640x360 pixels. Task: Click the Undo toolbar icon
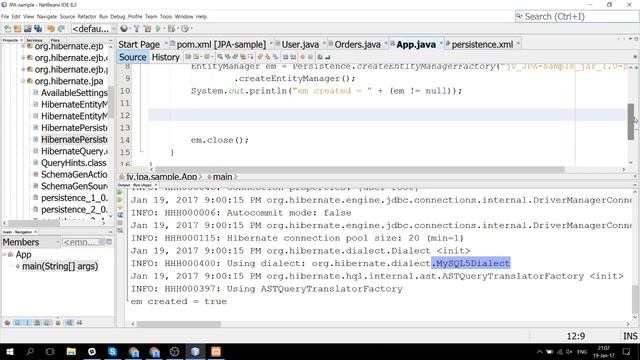[51, 29]
